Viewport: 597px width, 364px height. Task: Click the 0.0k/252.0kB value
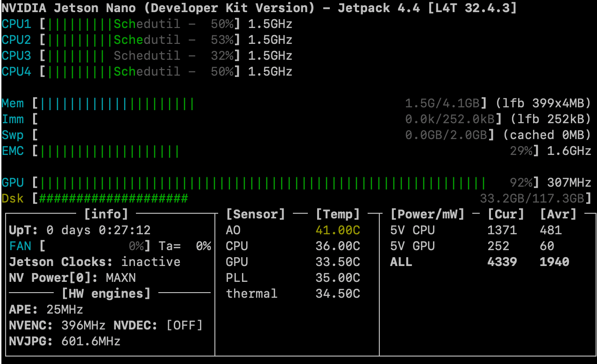click(x=449, y=119)
